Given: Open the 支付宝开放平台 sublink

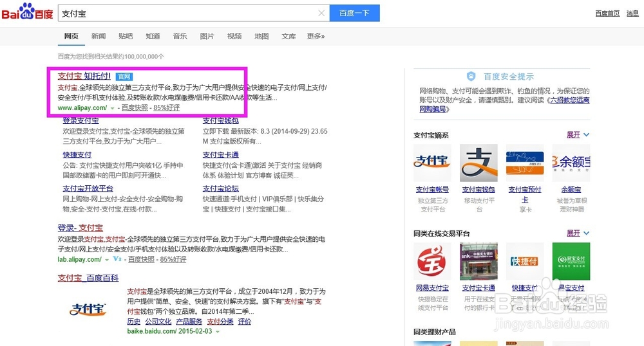Looking at the screenshot, I should pyautogui.click(x=88, y=188).
